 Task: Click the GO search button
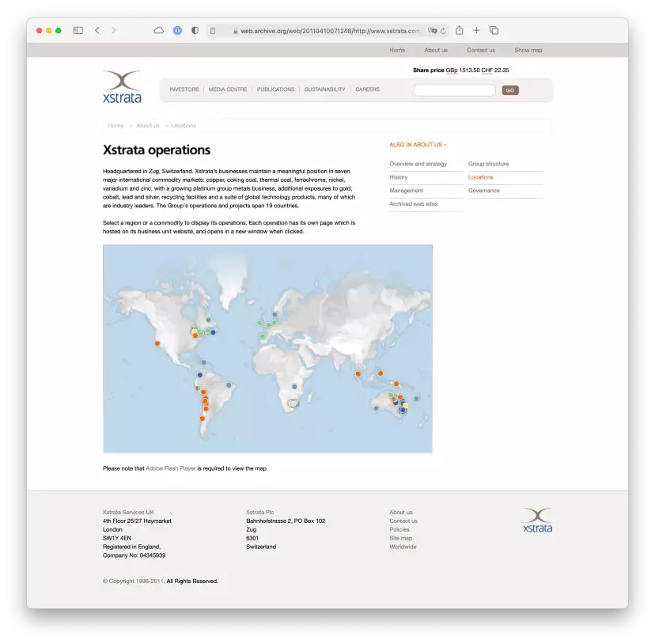click(510, 90)
